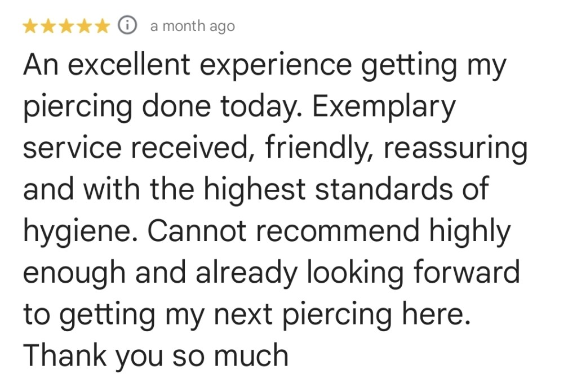577x392 pixels.
Task: Click the "a month ago" timestamp
Action: click(x=192, y=26)
